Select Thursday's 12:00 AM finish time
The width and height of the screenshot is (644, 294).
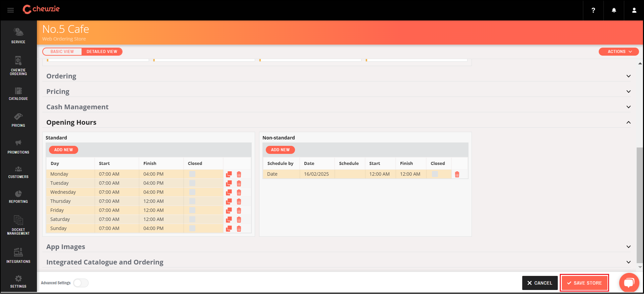[x=161, y=201]
